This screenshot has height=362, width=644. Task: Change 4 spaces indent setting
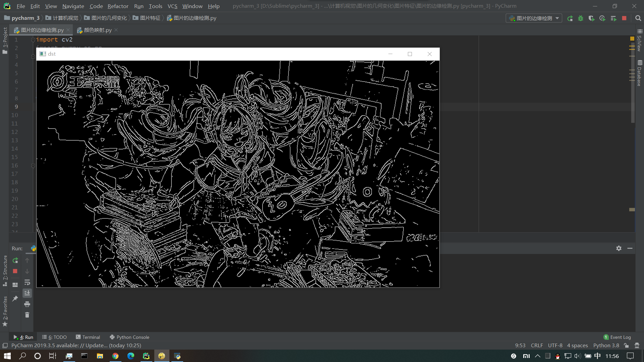(577, 345)
